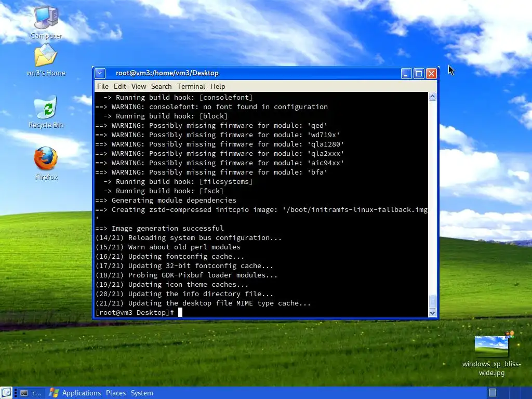Click the terminal title 'root@vm3:/home/vm3/Desktop'

pyautogui.click(x=167, y=73)
